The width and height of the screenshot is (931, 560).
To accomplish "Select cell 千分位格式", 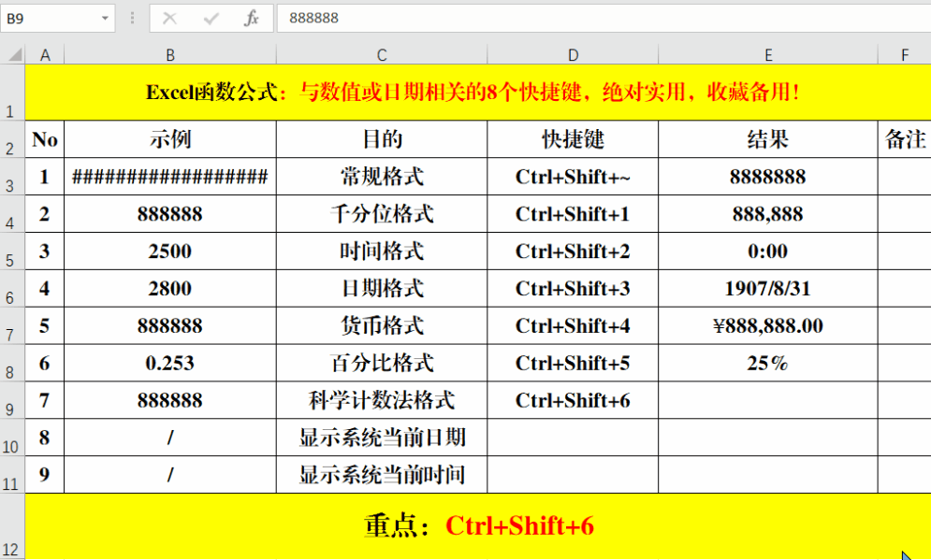I will coord(382,213).
